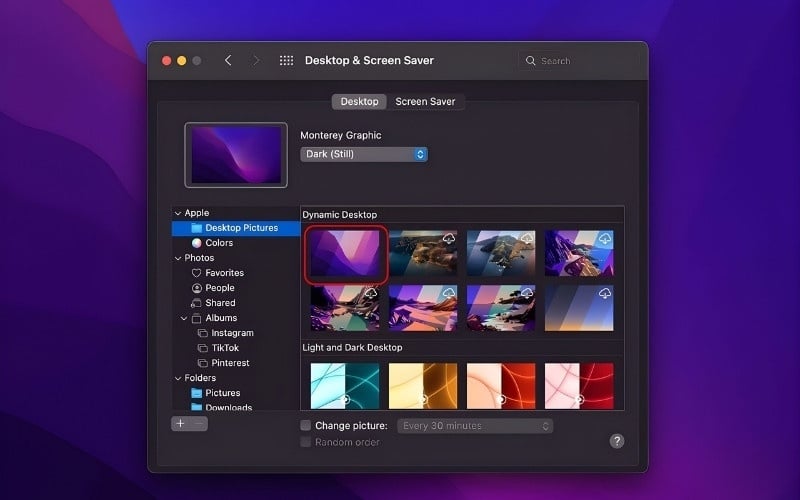Click the Show All grid icon
800x500 pixels.
click(286, 61)
